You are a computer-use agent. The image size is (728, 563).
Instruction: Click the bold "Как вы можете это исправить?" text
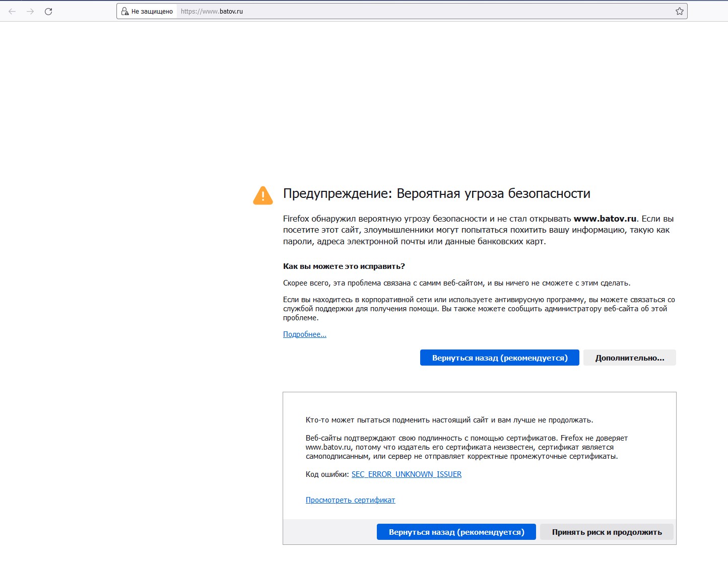pyautogui.click(x=344, y=266)
